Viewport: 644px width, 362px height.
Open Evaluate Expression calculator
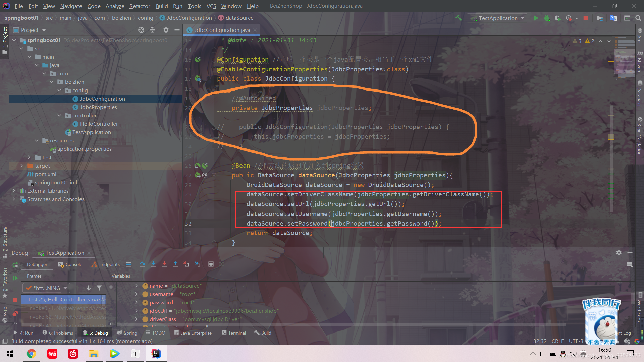[x=211, y=264]
